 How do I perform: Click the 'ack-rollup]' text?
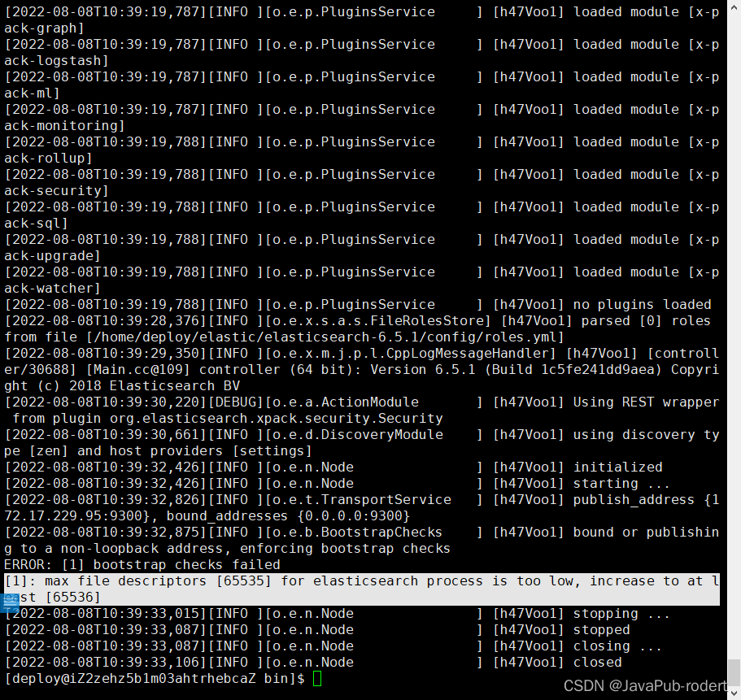48,159
